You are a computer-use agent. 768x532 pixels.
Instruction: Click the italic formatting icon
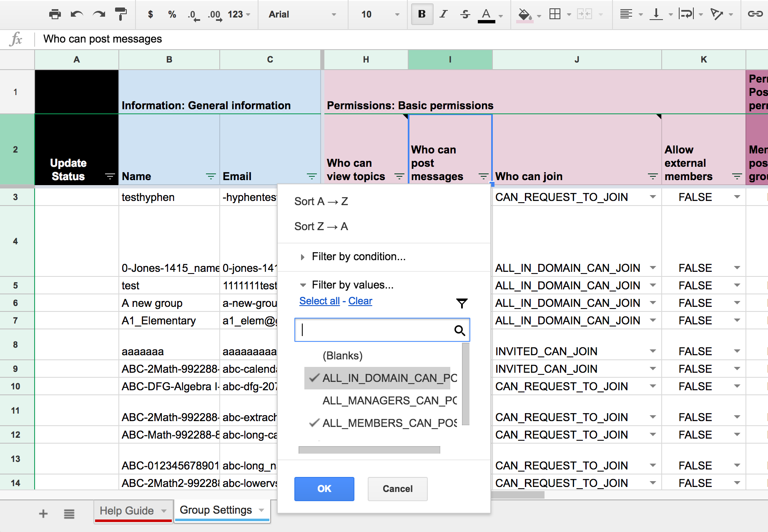pos(443,15)
